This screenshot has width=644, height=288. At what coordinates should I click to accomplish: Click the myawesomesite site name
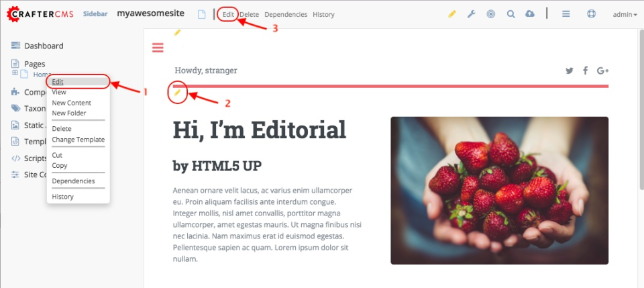pos(151,13)
